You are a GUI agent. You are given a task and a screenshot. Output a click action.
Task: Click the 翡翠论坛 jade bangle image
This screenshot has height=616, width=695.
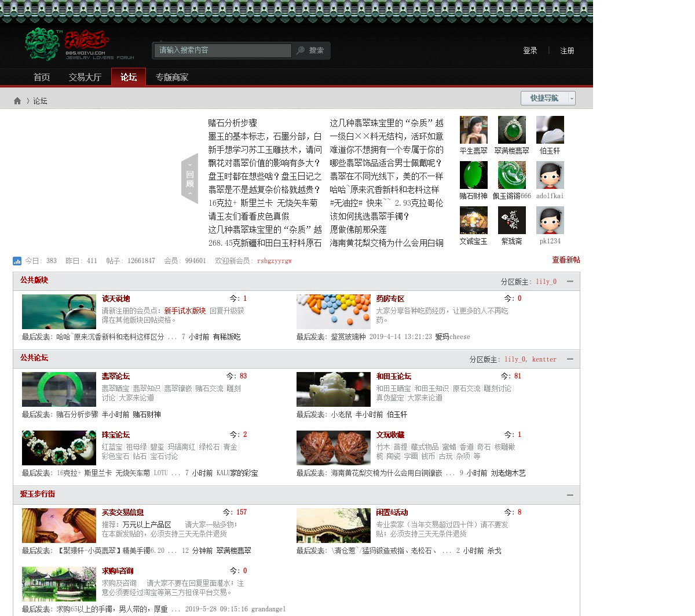(59, 389)
